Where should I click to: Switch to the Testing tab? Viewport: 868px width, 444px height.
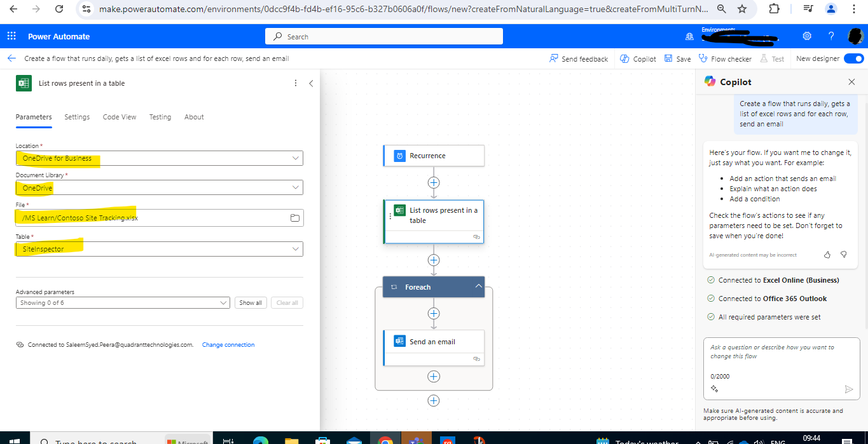pyautogui.click(x=160, y=117)
